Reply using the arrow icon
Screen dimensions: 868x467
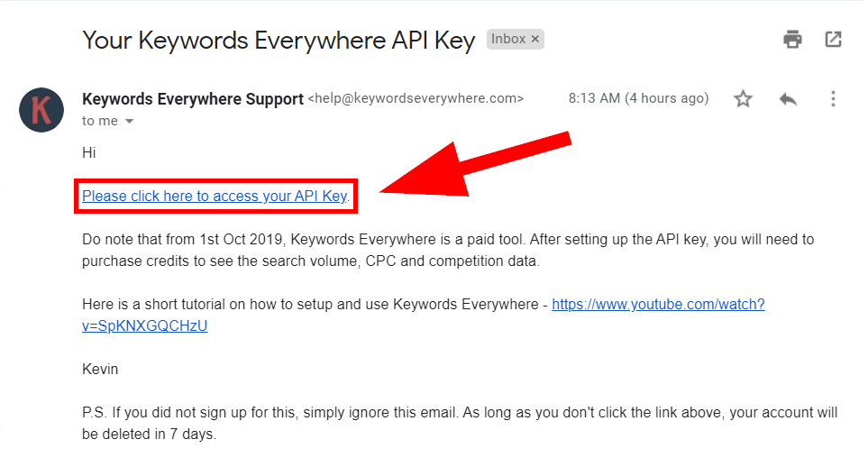tap(788, 99)
